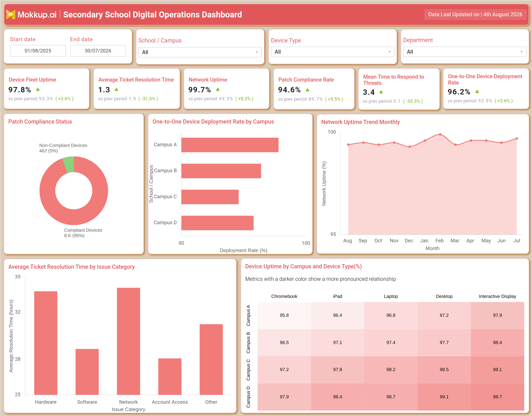Click the Campus A iPad cell 96.4
The image size is (532, 416).
coord(338,316)
